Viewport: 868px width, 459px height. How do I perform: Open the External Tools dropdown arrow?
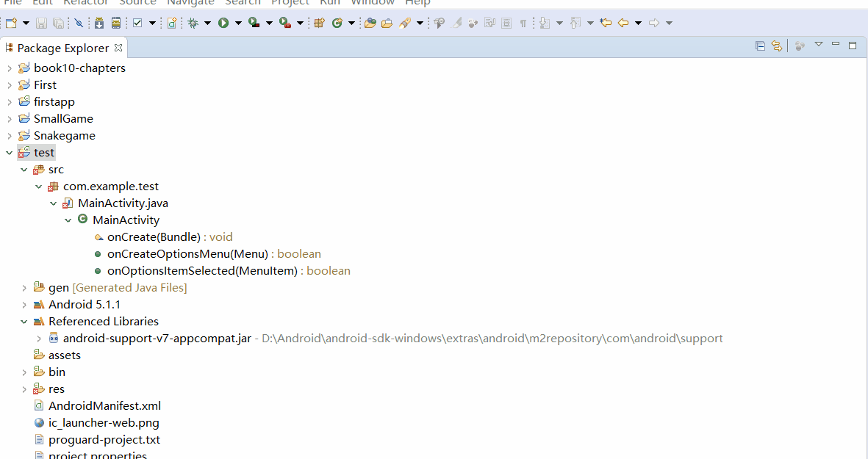tap(300, 24)
